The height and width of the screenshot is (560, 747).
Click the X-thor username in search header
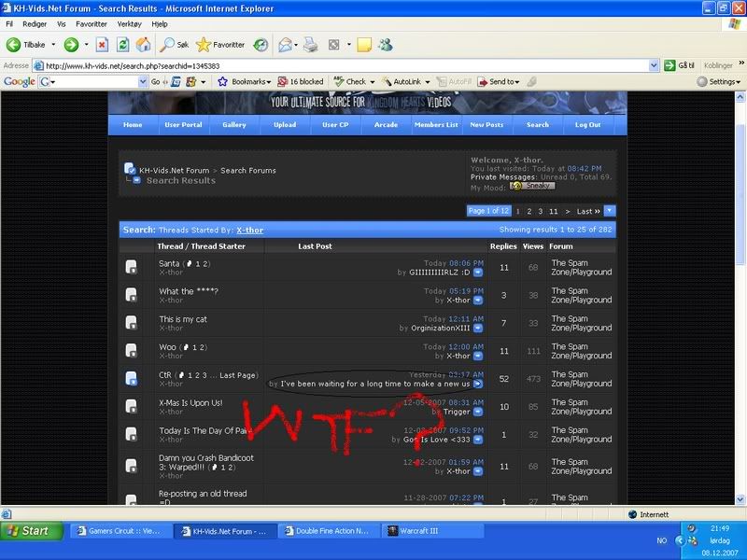click(x=249, y=230)
